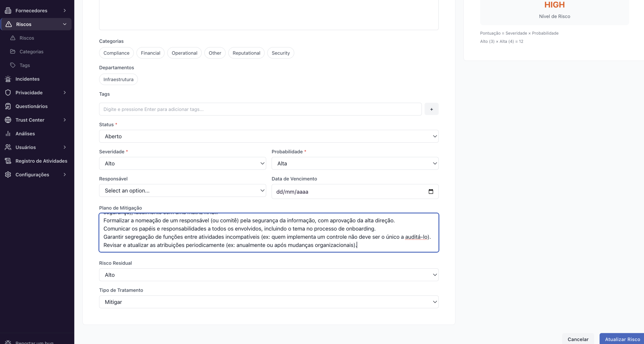Click the Tags label icon in sidebar

point(13,65)
